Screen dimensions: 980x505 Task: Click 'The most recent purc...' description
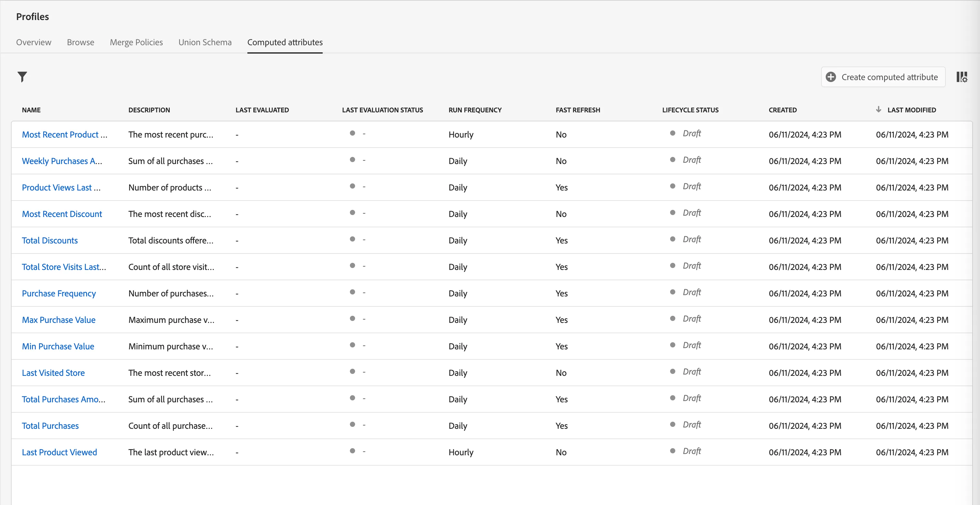click(171, 134)
